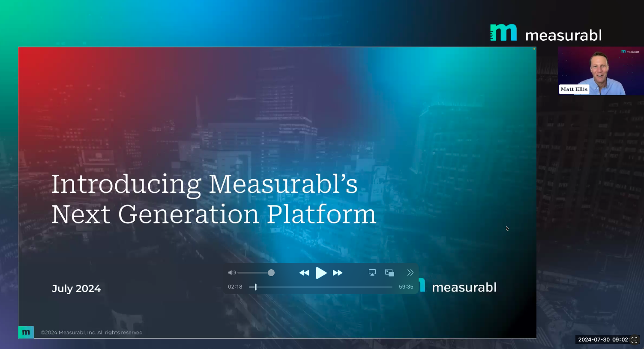644x349 pixels.
Task: Click the 59:35 total duration label
Action: pyautogui.click(x=405, y=286)
